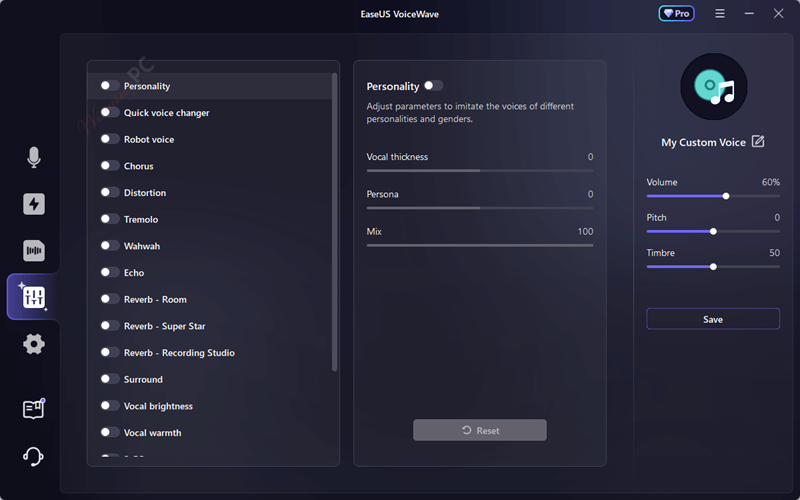
Task: Select the Echo label
Action: click(x=134, y=272)
